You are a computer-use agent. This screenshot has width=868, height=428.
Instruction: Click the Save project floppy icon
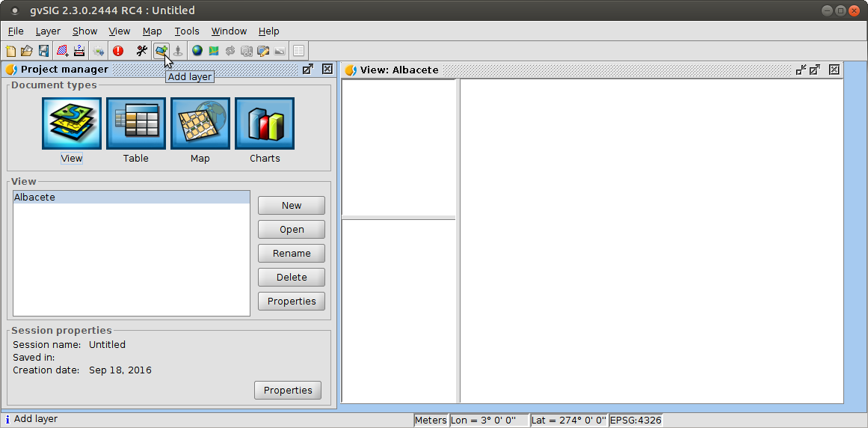tap(43, 51)
